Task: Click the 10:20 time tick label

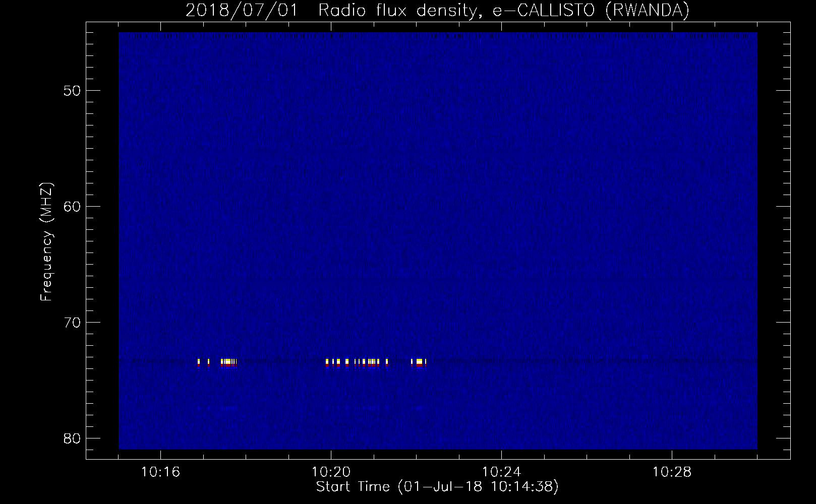Action: tap(331, 472)
